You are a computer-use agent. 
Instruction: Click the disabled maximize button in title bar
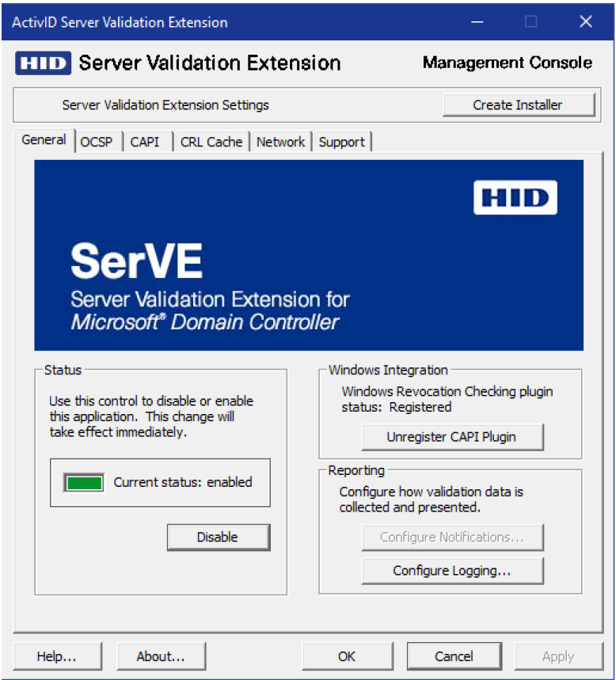tap(531, 21)
